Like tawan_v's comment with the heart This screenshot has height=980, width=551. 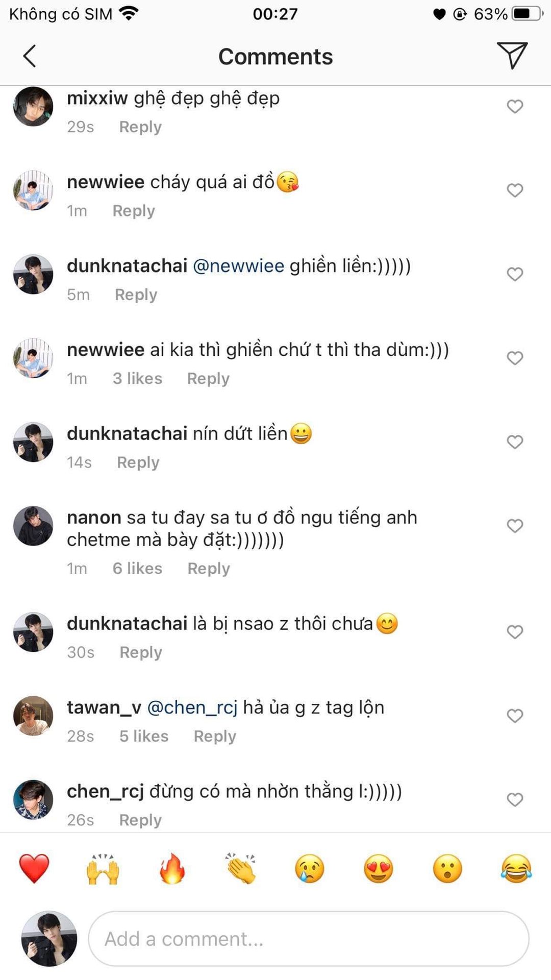click(515, 716)
